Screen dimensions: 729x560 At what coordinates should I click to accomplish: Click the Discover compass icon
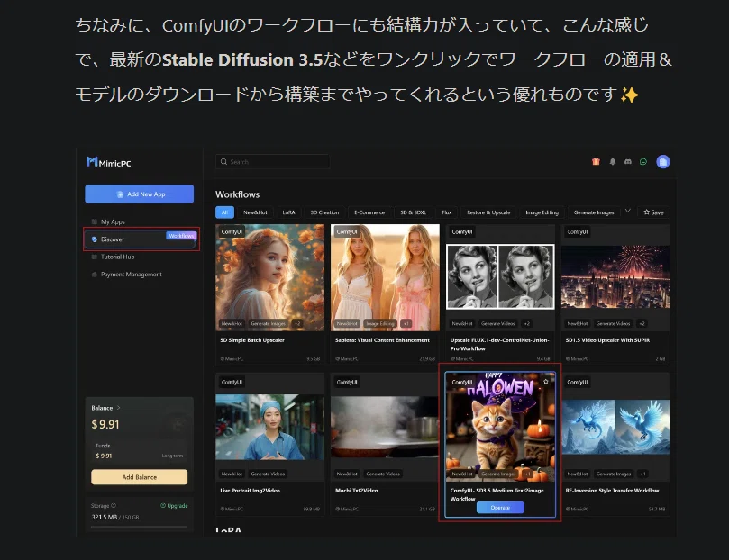(95, 239)
